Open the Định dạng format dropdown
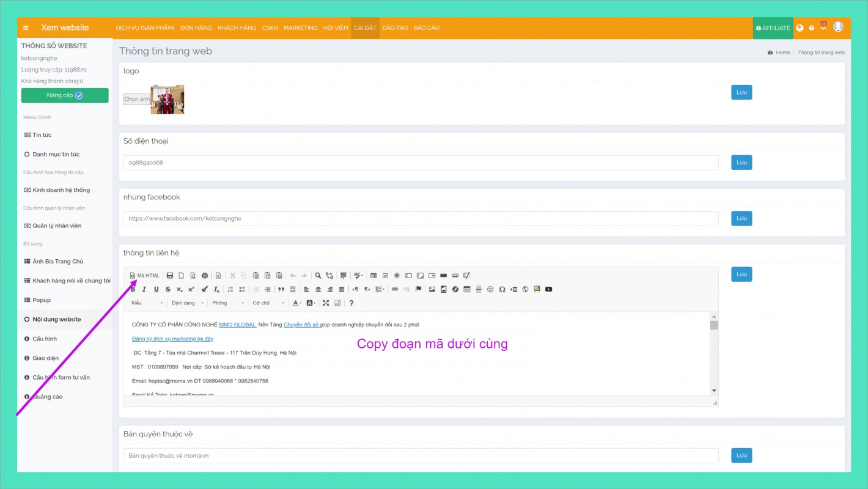 pyautogui.click(x=188, y=303)
